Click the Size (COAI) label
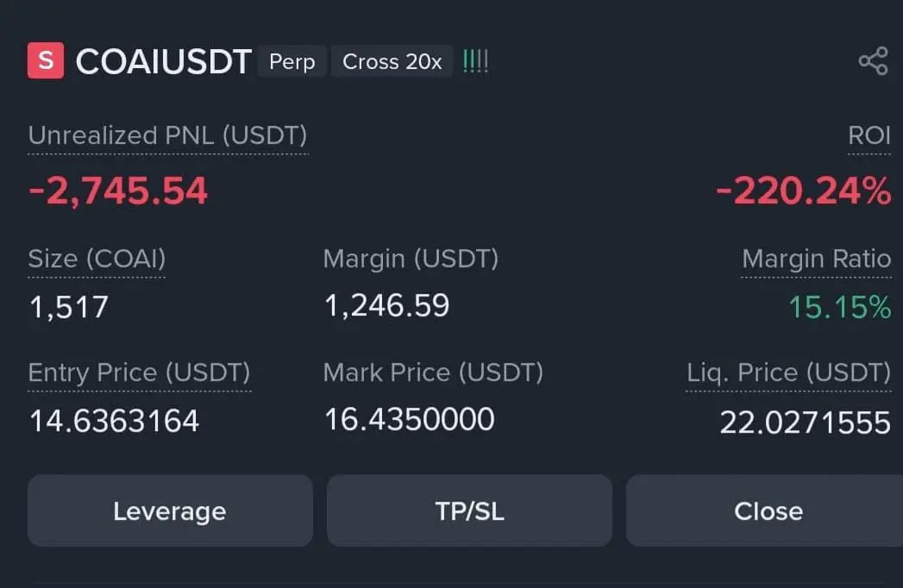 tap(97, 259)
